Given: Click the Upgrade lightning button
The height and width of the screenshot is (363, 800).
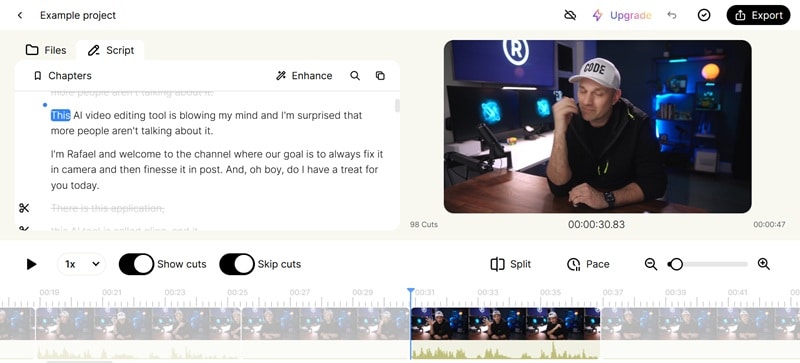Looking at the screenshot, I should [622, 15].
